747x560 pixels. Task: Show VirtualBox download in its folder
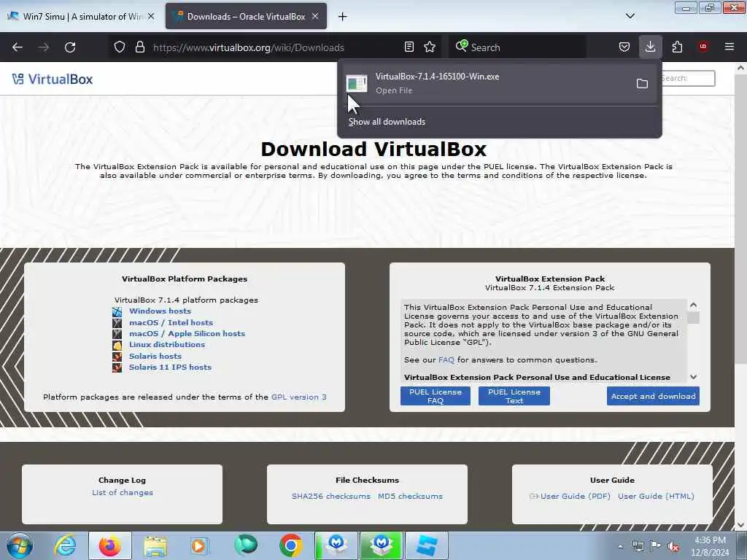click(642, 84)
